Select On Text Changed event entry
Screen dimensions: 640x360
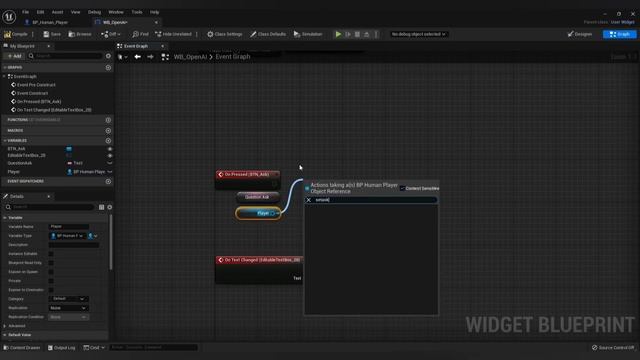pos(54,110)
